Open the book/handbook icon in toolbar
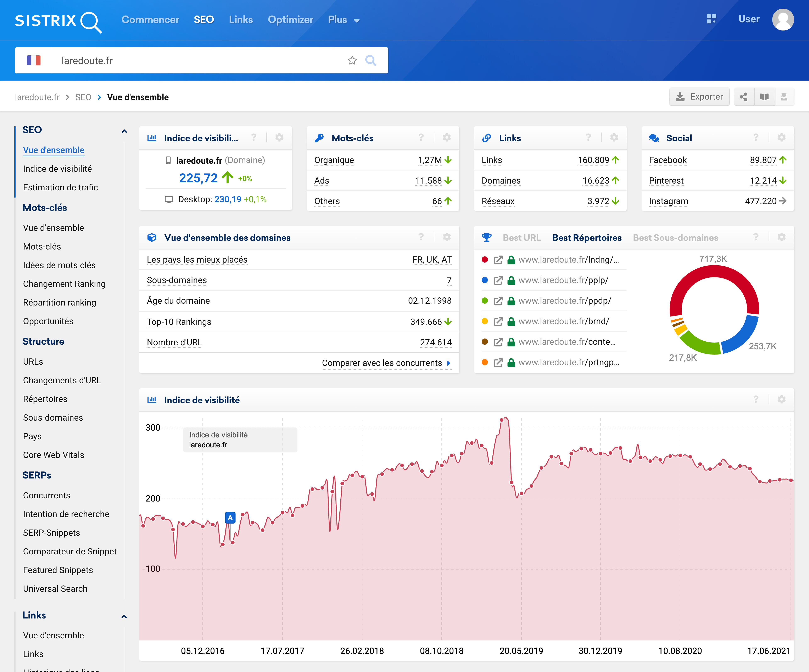This screenshot has width=809, height=672. (764, 97)
